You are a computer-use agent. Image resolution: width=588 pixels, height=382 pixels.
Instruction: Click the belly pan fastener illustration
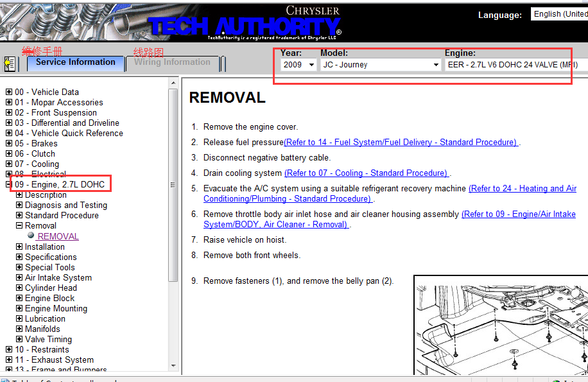(x=501, y=325)
